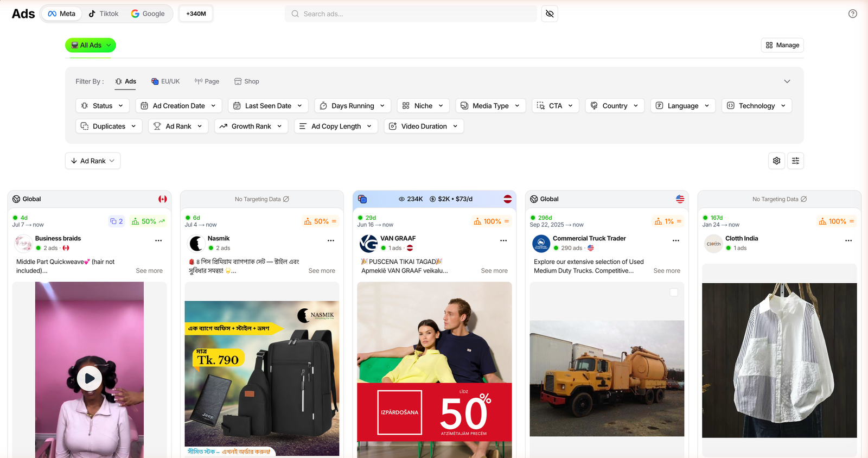Image resolution: width=868 pixels, height=458 pixels.
Task: Open the Ad Creation Date dropdown
Action: (x=178, y=106)
